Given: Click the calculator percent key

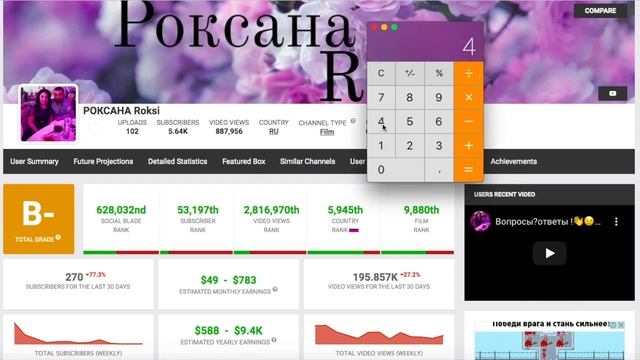Looking at the screenshot, I should point(439,73).
